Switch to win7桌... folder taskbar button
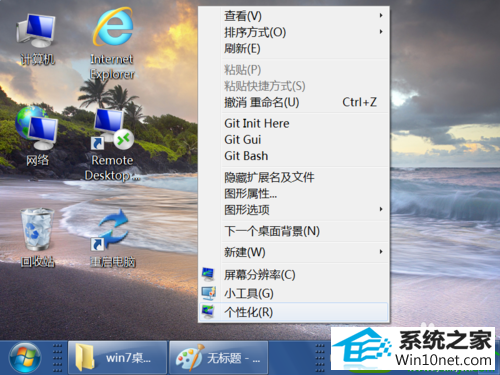Screen dimensions: 500x375 pos(117,358)
